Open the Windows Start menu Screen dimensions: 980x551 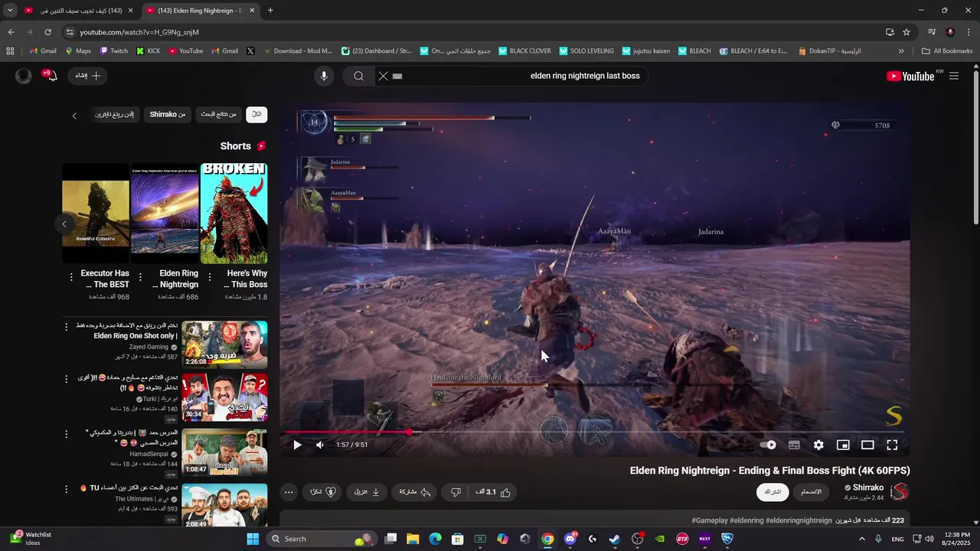pos(253,539)
